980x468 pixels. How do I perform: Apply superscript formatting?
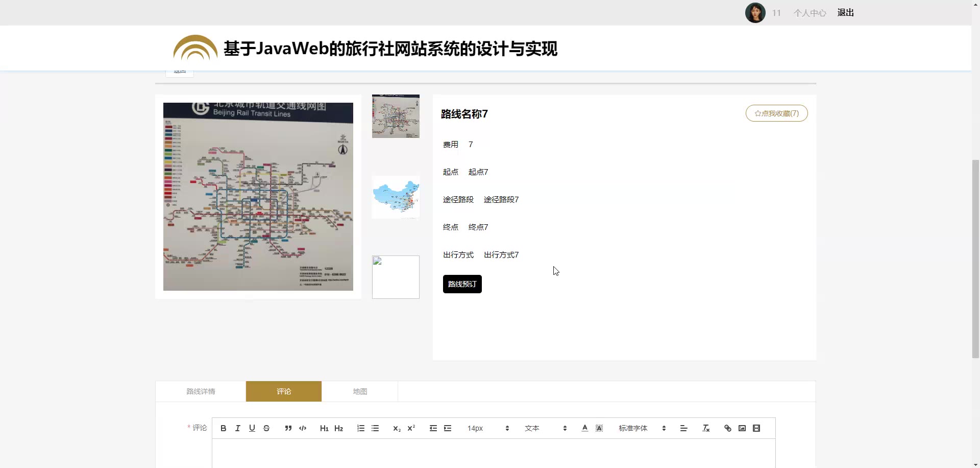[411, 428]
